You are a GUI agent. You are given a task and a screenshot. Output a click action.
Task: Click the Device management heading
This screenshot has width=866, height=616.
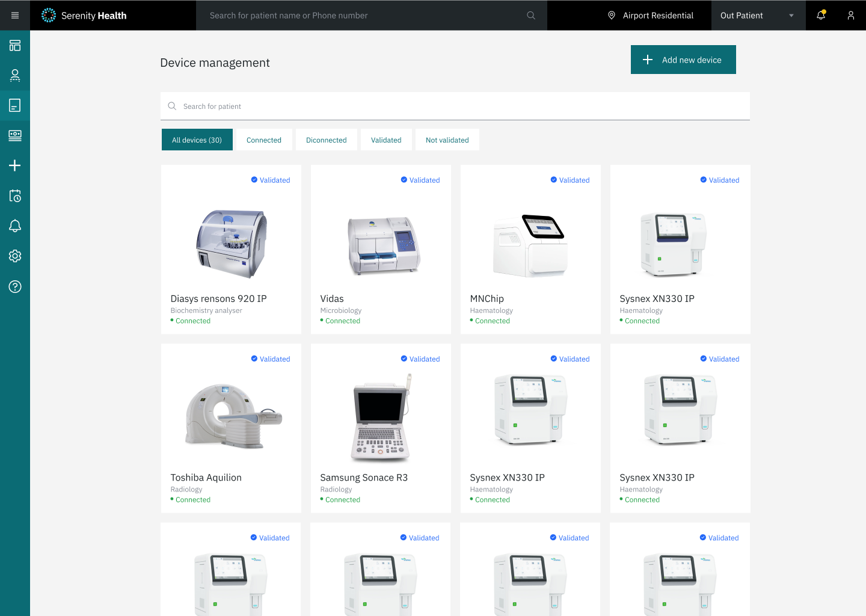pos(215,63)
